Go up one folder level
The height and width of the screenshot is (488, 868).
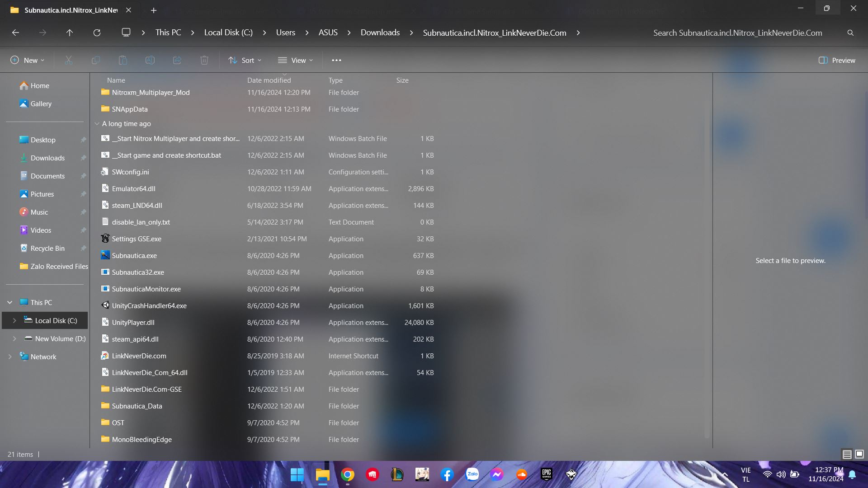tap(69, 32)
